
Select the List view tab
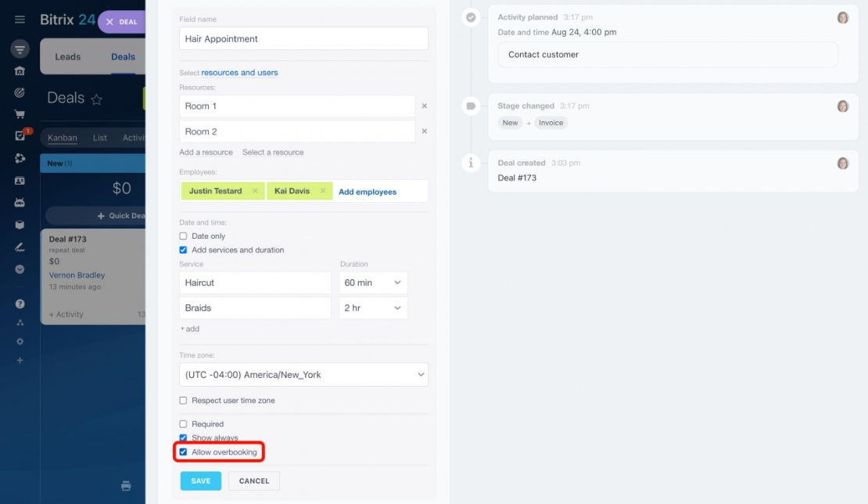pyautogui.click(x=99, y=138)
